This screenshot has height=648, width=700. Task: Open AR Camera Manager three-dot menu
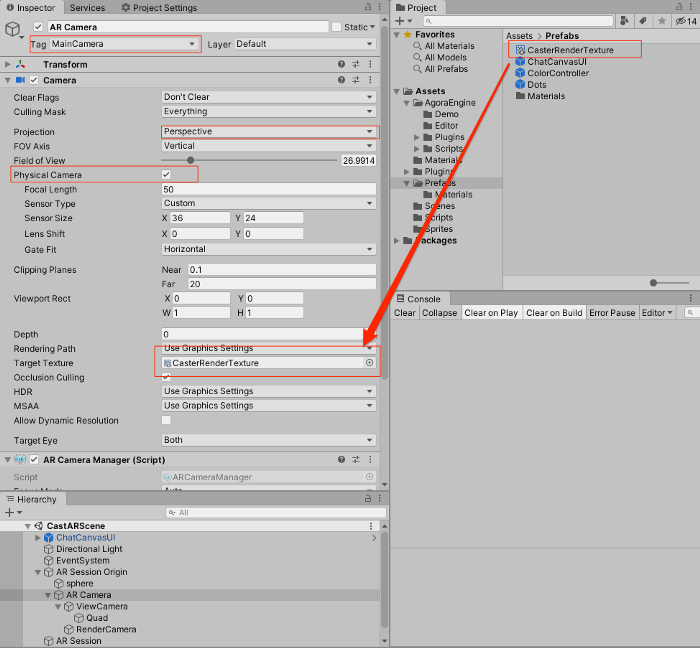tap(370, 460)
